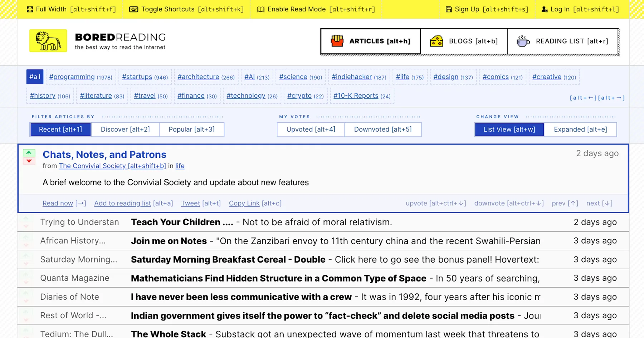This screenshot has height=338, width=644.
Task: Click Read now link
Action: [58, 203]
